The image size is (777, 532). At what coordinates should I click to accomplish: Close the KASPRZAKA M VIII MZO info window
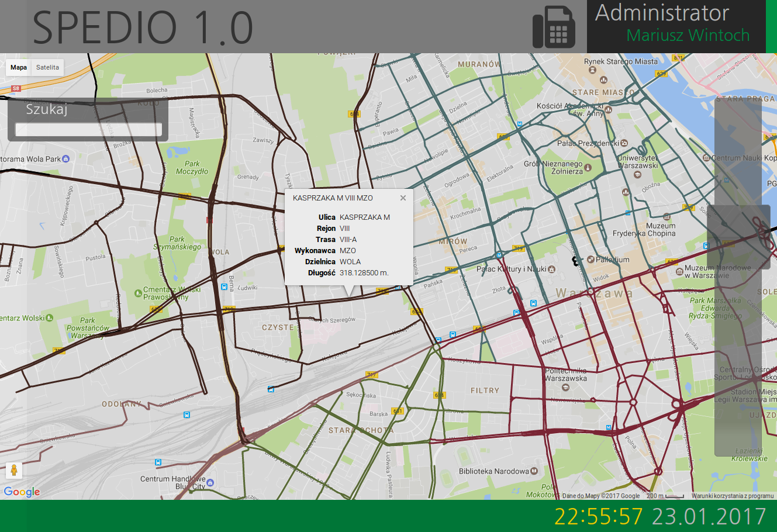[403, 198]
